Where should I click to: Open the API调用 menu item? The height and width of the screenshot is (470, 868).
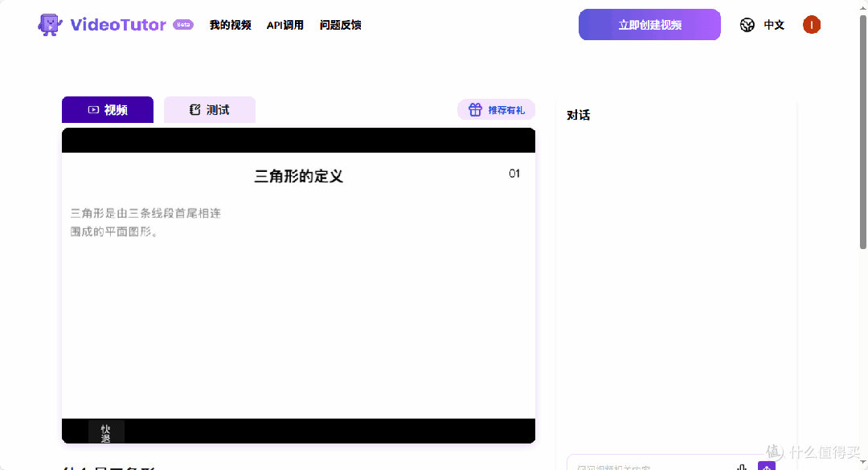click(285, 25)
